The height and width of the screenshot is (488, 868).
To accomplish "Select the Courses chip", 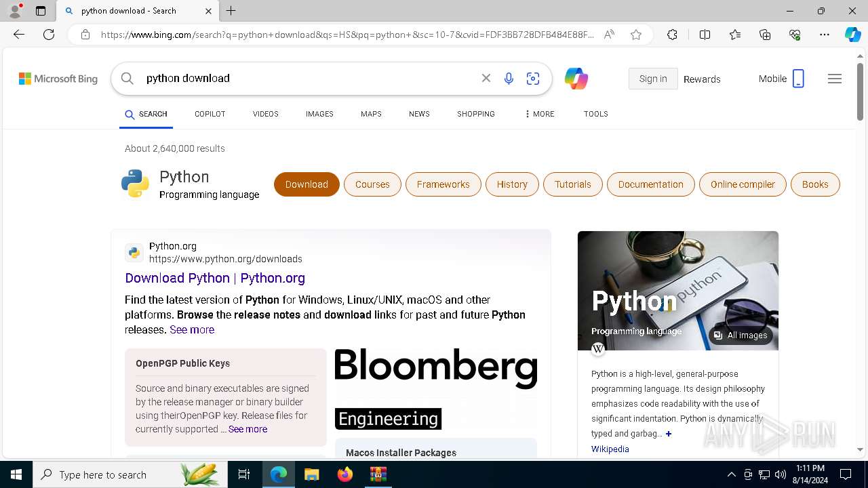I will pos(372,184).
